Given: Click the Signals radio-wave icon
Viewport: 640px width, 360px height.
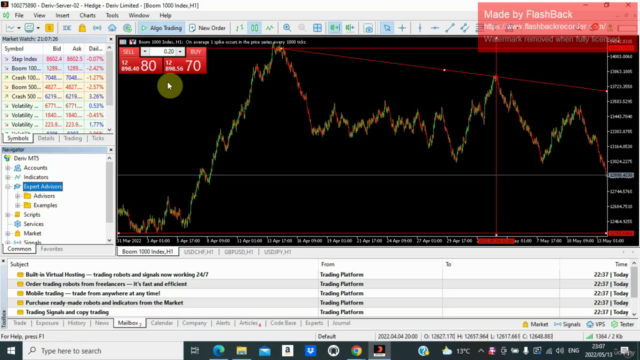Looking at the screenshot, I should pyautogui.click(x=97, y=28).
